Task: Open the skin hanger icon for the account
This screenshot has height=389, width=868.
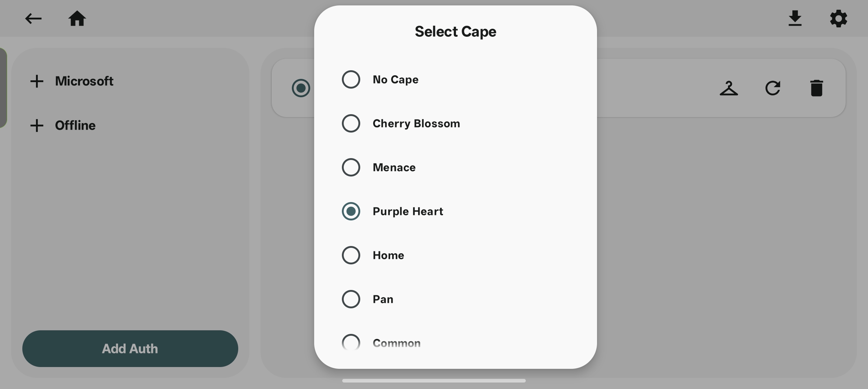Action: click(x=729, y=88)
